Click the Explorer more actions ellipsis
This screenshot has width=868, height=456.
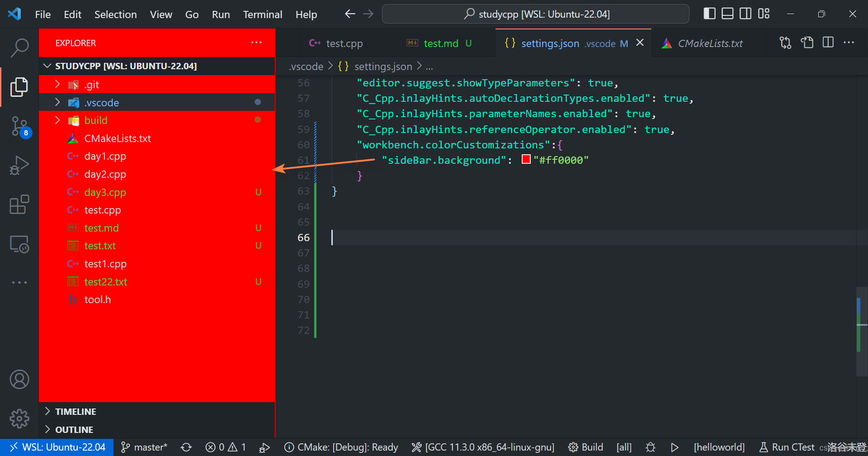click(x=256, y=43)
